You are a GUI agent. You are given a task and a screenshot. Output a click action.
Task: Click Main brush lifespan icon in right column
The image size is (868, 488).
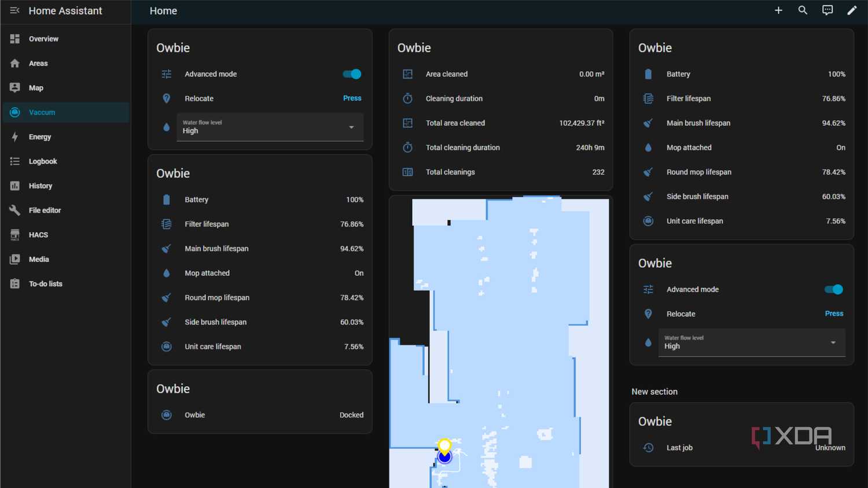coord(648,123)
